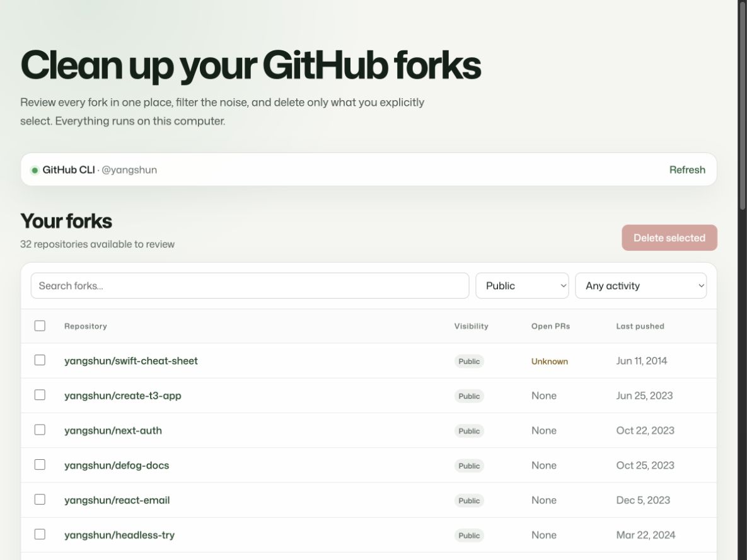This screenshot has height=560, width=747.
Task: Click the None PRs value for create-t3-app
Action: click(x=544, y=396)
